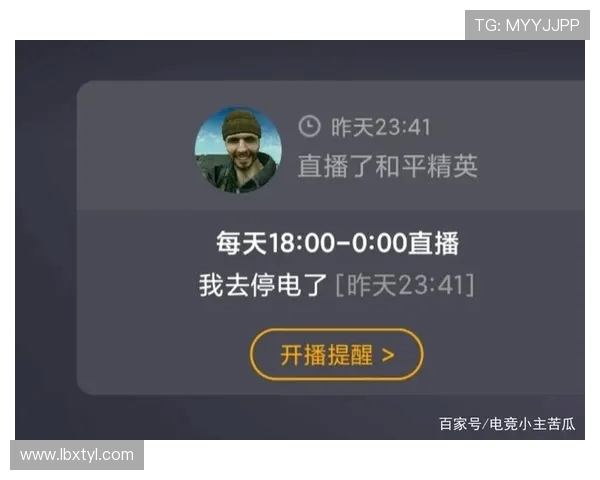Select the 每天18:00-0:00直播 schedule headline
600x480 pixels.
click(338, 243)
